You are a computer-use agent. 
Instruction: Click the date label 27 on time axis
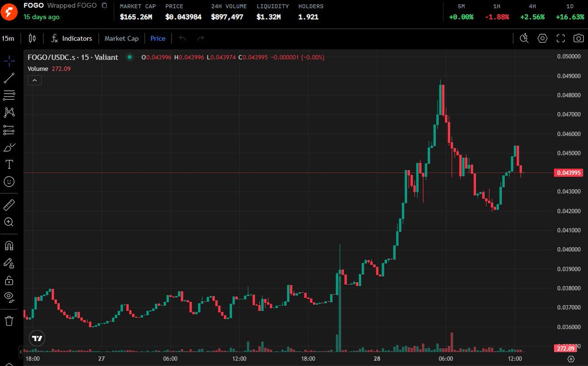101,359
